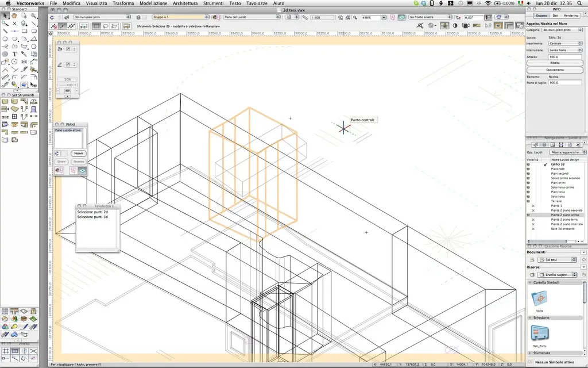The image size is (588, 368).
Task: Open the Interruzione Senza Teste dropdown
Action: pyautogui.click(x=565, y=50)
